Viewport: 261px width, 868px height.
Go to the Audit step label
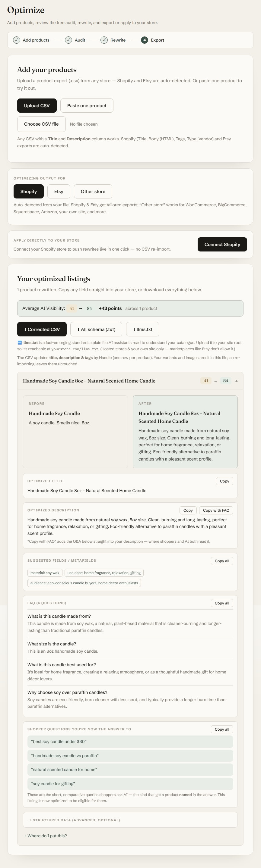(x=80, y=40)
